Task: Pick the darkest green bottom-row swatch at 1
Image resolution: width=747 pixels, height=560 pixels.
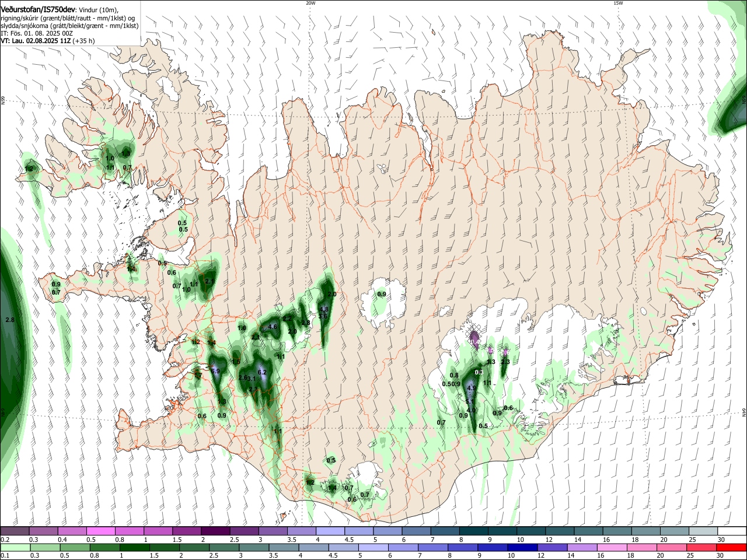Action: 134,547
